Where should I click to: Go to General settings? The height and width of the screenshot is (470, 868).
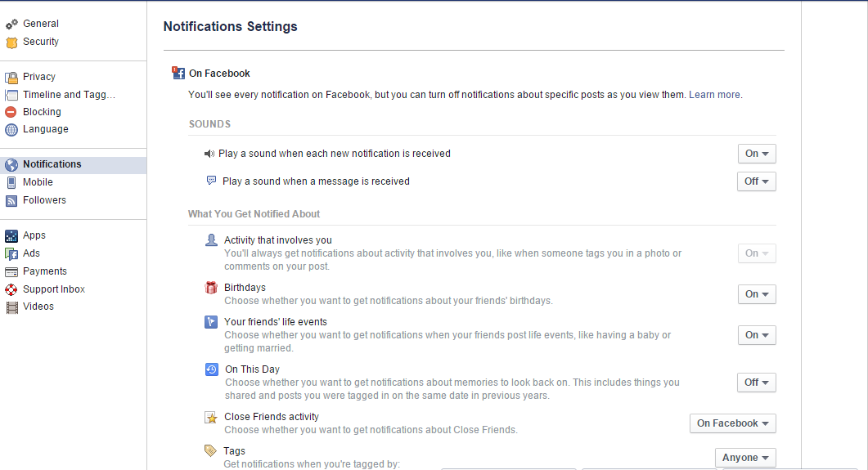(x=41, y=24)
